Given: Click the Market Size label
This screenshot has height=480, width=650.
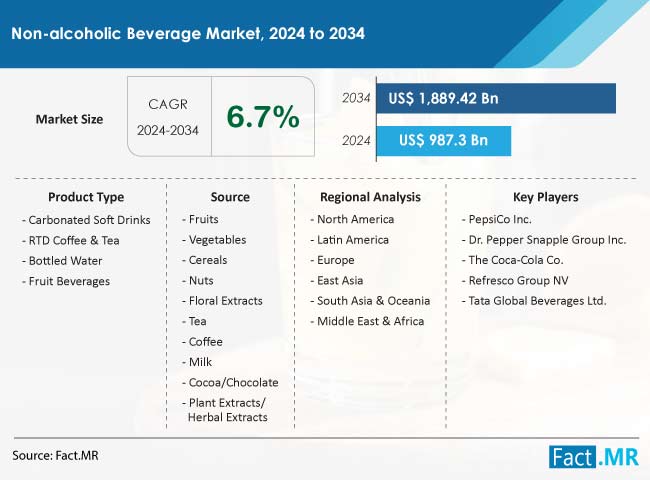Looking at the screenshot, I should pos(69,119).
